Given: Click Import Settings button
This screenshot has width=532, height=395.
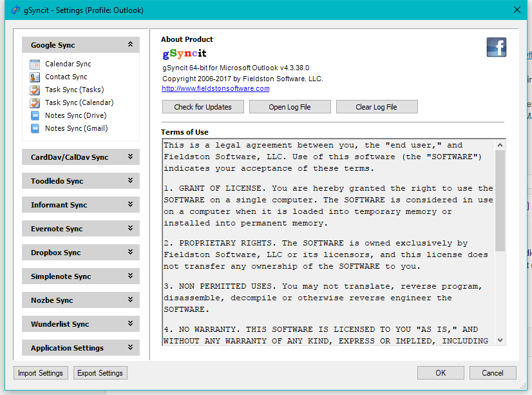Looking at the screenshot, I should [41, 373].
